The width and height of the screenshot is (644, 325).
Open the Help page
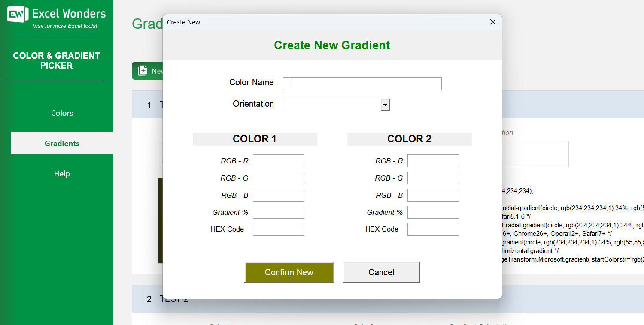[62, 173]
